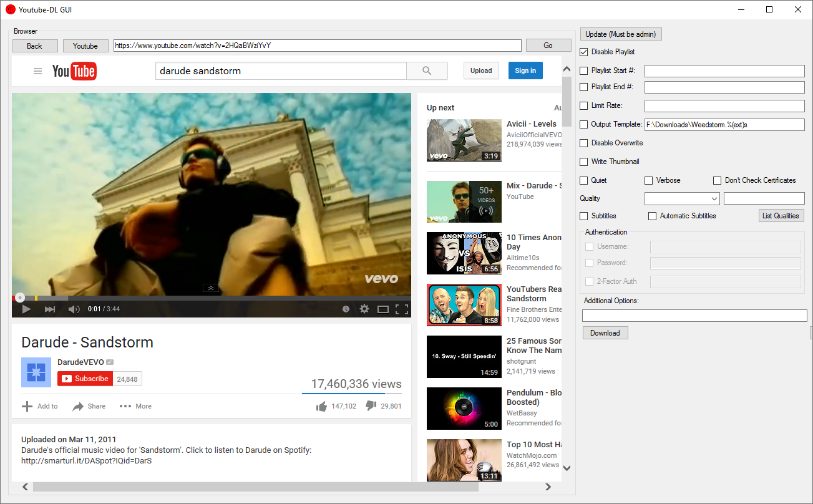Open the YouTube hamburger guide menu

pos(37,71)
